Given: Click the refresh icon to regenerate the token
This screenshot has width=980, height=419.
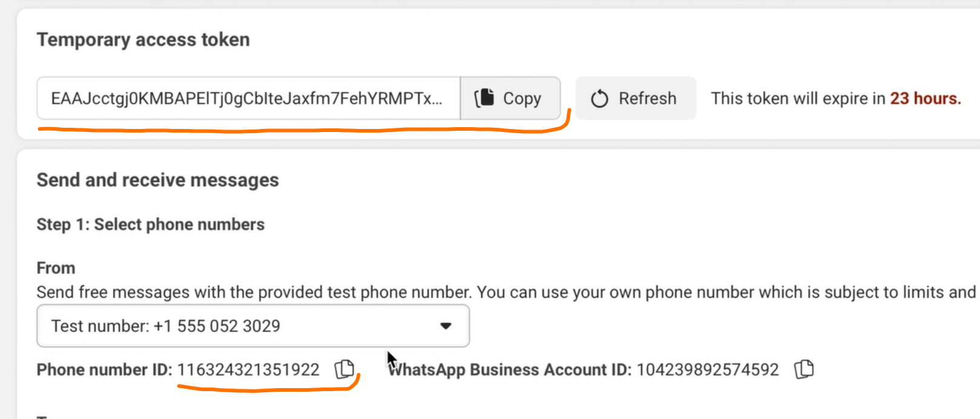Looking at the screenshot, I should click(x=599, y=98).
